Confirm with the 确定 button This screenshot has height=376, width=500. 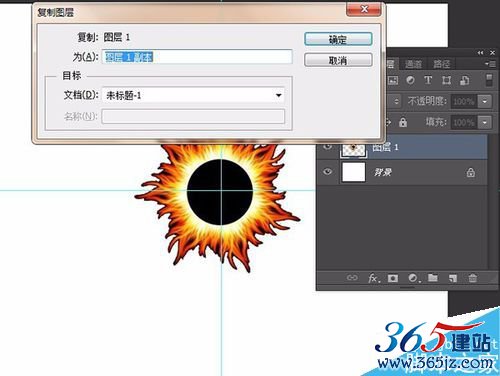pyautogui.click(x=338, y=39)
